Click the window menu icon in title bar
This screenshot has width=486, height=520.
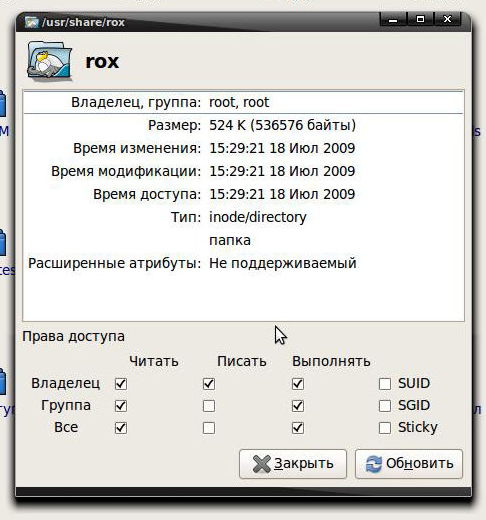click(x=32, y=22)
